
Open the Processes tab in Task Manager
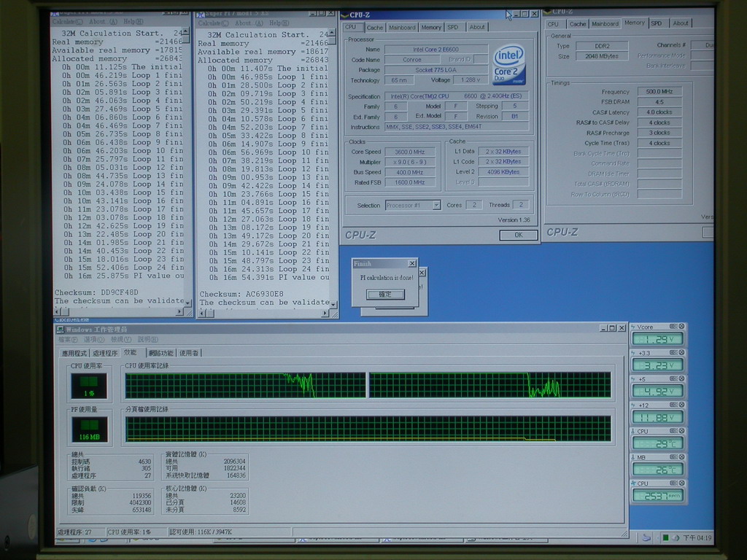tap(105, 354)
